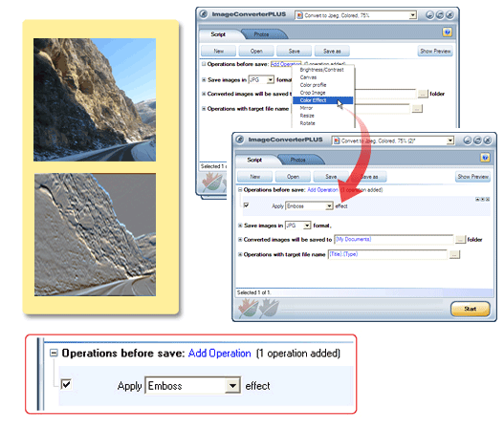
Task: Click the small remove-operation icon on the Emboss row
Action: [488, 200]
